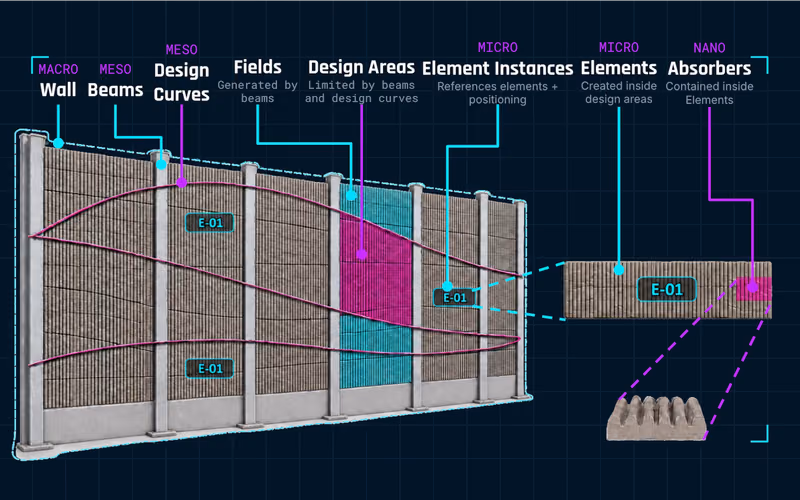Image resolution: width=800 pixels, height=500 pixels.
Task: Click the "Limited by beams and design curves" caption
Action: pos(362,92)
